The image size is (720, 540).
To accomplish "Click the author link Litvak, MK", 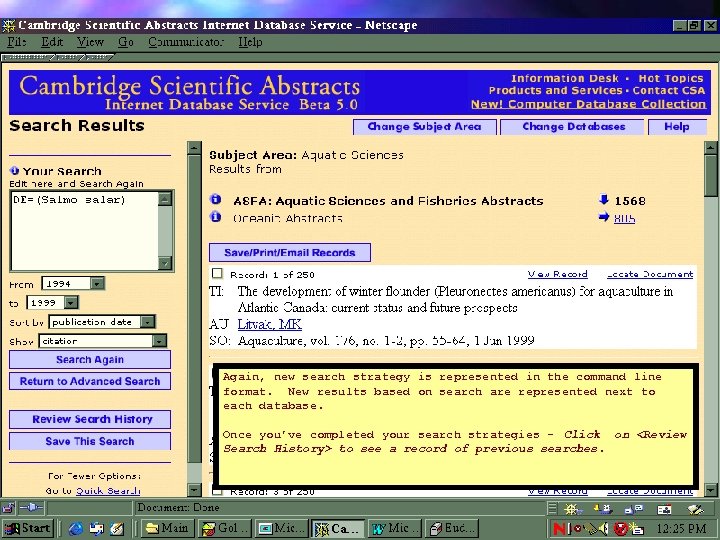I will pyautogui.click(x=270, y=324).
